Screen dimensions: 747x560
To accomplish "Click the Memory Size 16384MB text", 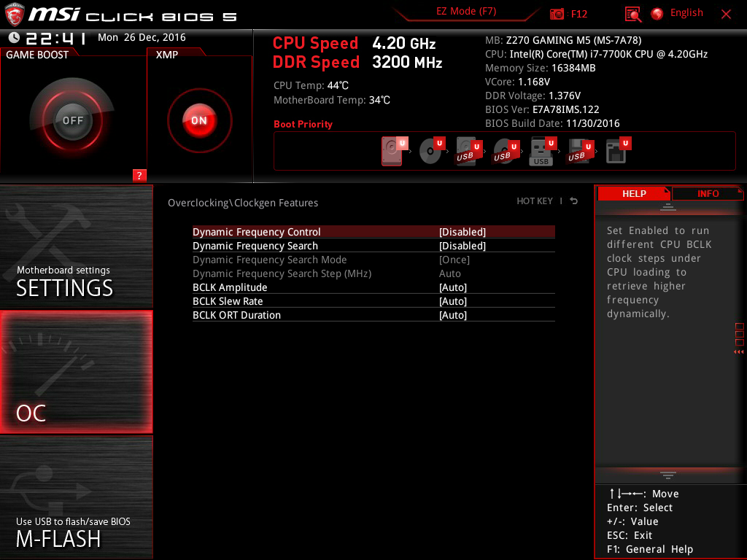I will 541,68.
